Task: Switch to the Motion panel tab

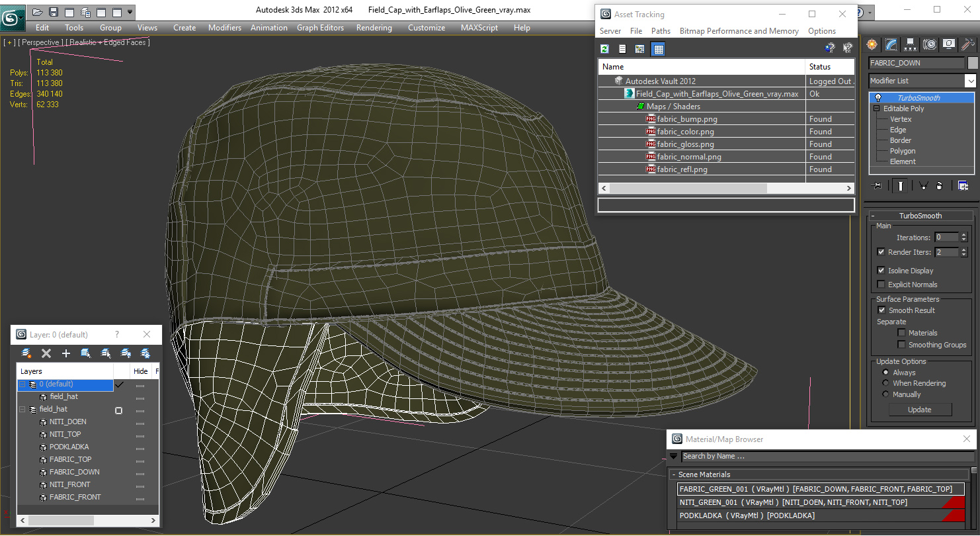Action: pyautogui.click(x=930, y=44)
